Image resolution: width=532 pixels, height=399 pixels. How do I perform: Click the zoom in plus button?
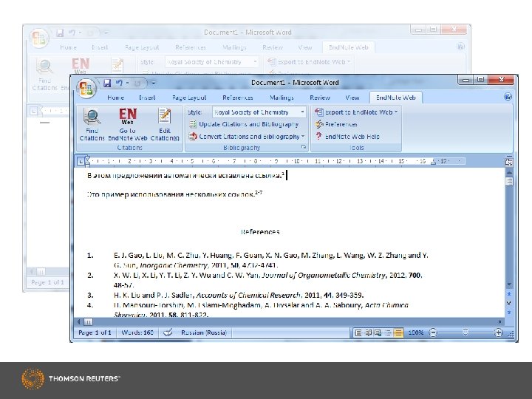tap(498, 332)
